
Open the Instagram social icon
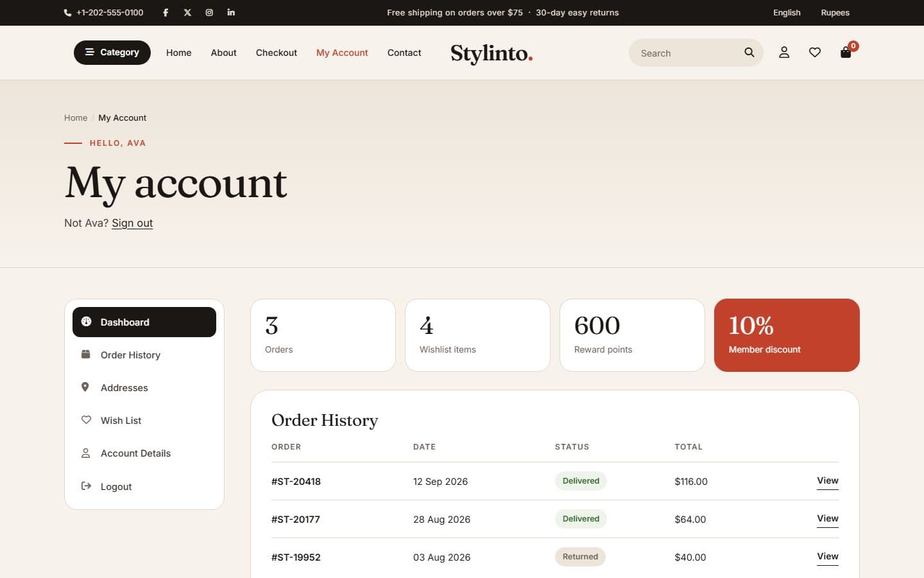[x=209, y=12]
